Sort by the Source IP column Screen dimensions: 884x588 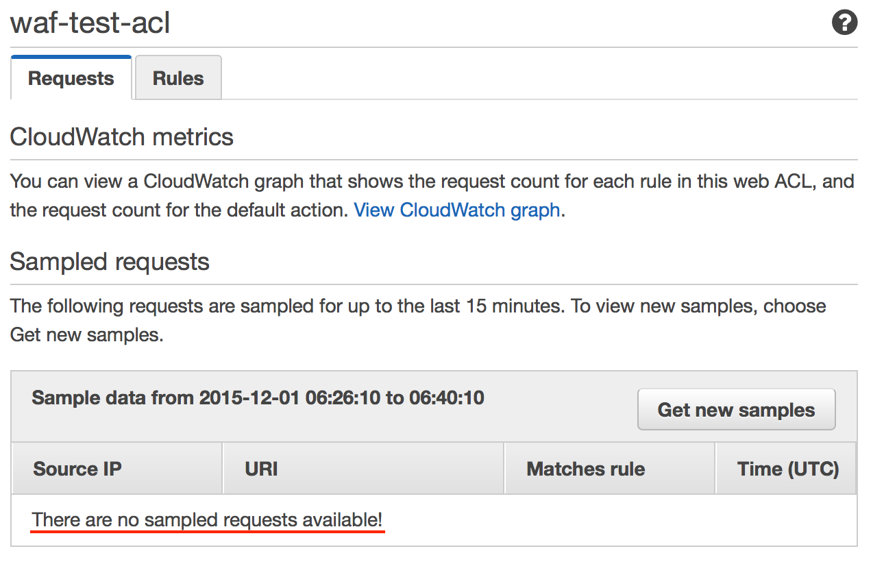tap(77, 468)
